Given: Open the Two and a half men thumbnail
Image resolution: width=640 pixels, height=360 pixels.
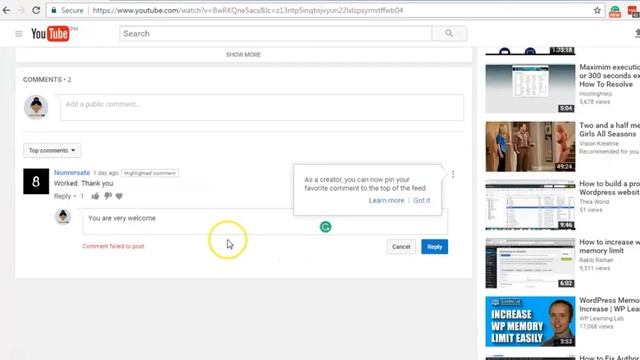Looking at the screenshot, I should (x=530, y=147).
